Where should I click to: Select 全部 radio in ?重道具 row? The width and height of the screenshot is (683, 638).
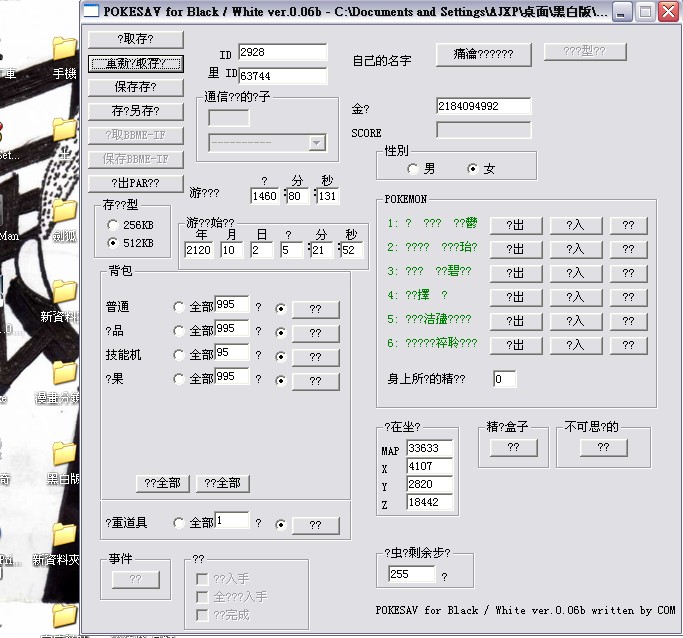[x=179, y=523]
